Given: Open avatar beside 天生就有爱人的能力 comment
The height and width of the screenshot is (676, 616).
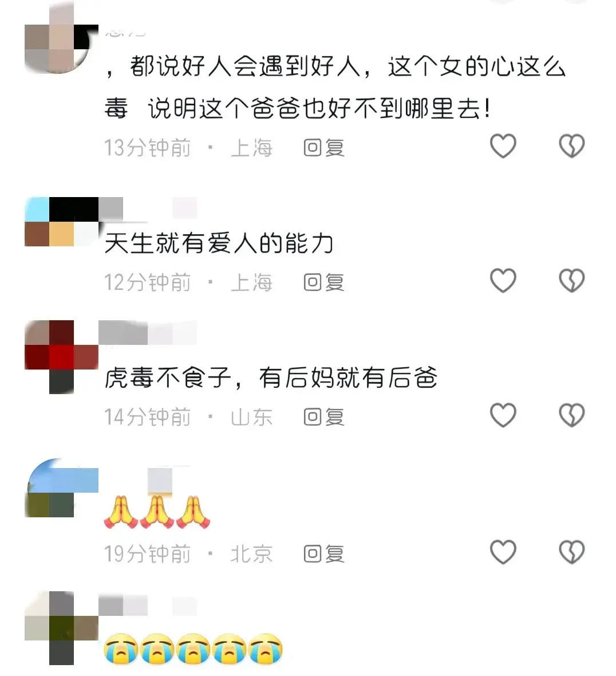Looking at the screenshot, I should [x=61, y=222].
